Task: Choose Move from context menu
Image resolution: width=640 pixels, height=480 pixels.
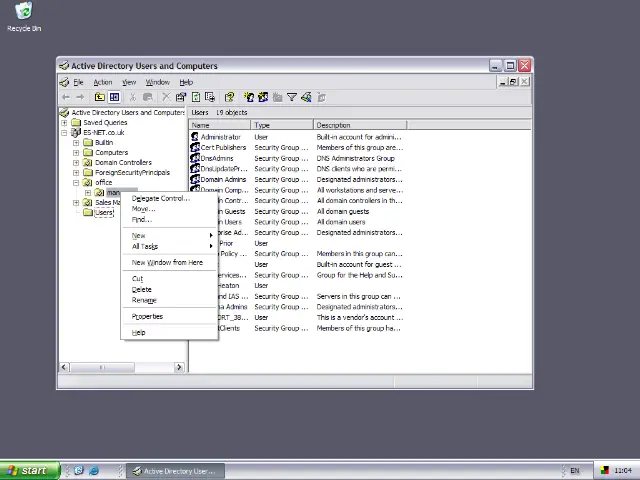Action: tap(169, 209)
